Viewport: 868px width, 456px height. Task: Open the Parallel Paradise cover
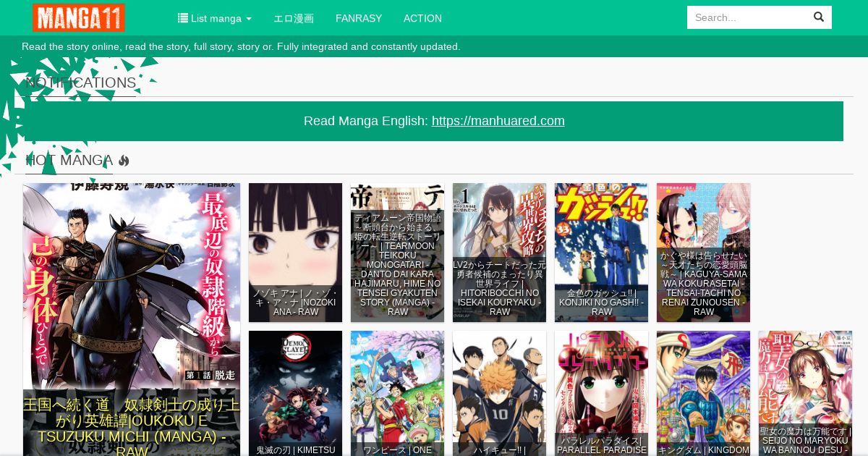click(601, 393)
